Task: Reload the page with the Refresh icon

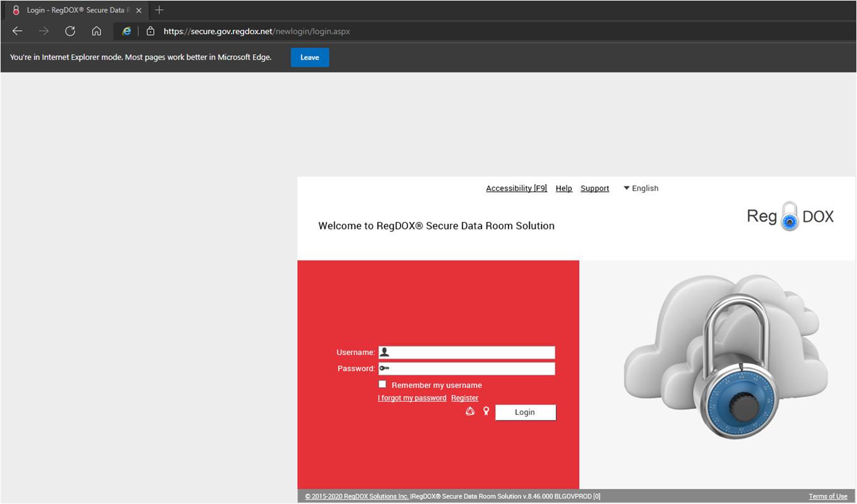Action: [x=70, y=31]
